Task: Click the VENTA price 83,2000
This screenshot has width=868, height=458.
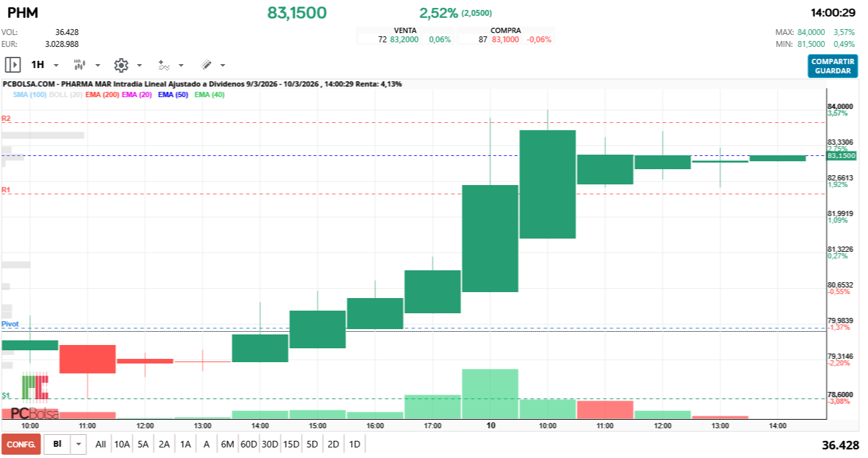Action: click(404, 40)
